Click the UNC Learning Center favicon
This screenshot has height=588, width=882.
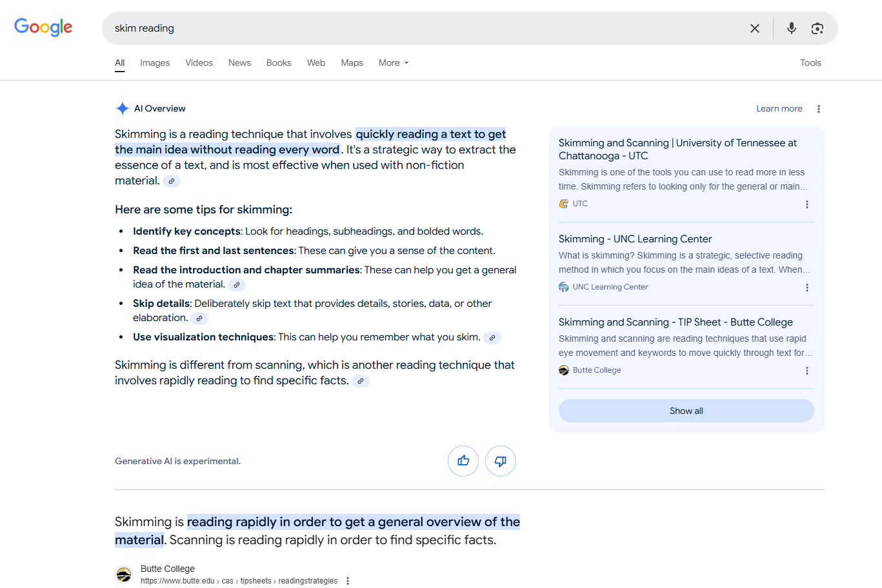(x=564, y=287)
